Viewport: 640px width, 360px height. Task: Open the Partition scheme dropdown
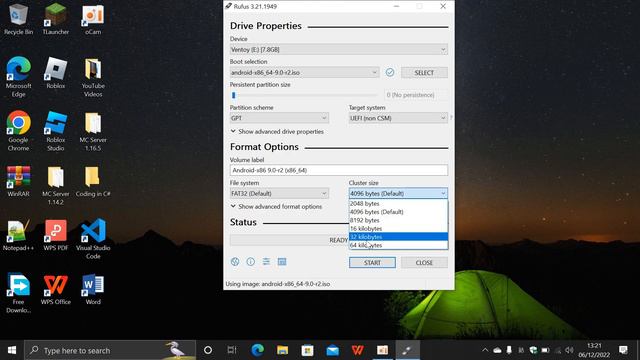point(279,118)
